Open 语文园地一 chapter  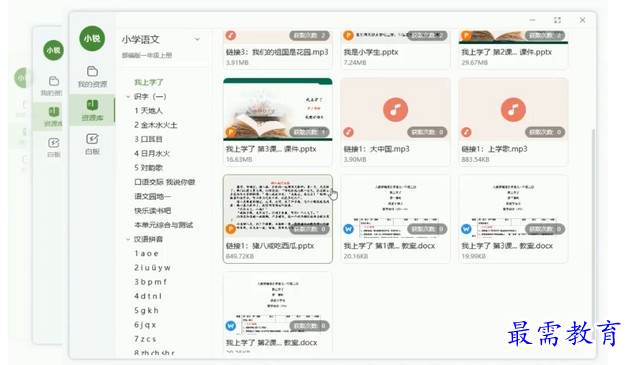coord(152,197)
